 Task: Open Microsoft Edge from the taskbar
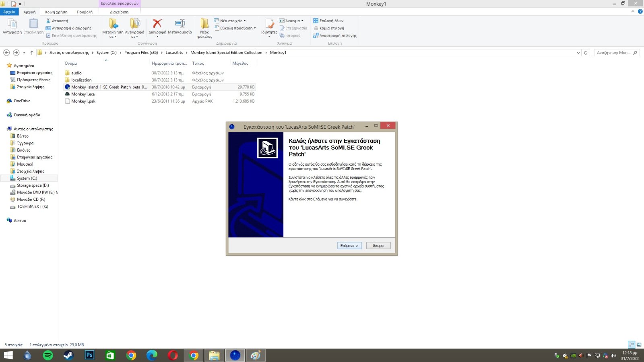pyautogui.click(x=152, y=355)
